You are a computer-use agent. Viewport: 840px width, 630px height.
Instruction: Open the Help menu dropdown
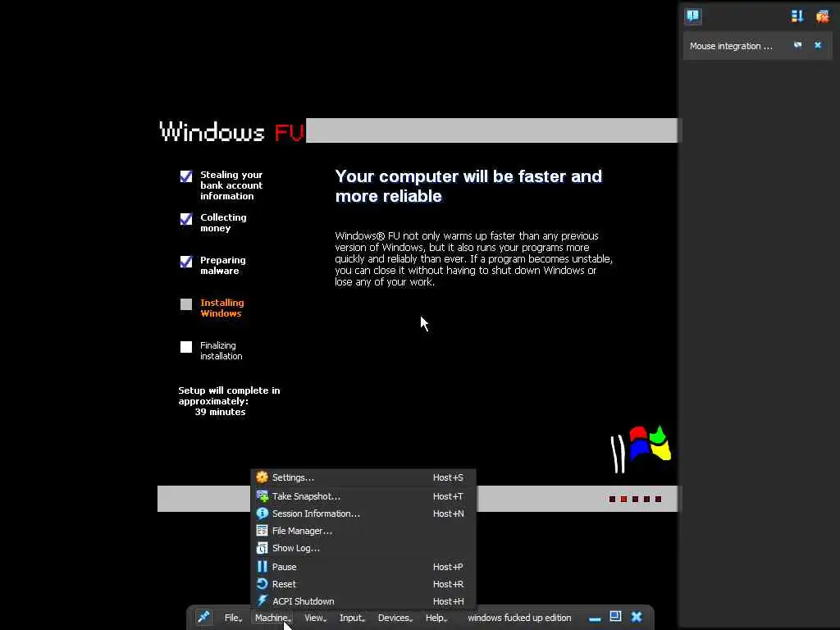pos(436,618)
